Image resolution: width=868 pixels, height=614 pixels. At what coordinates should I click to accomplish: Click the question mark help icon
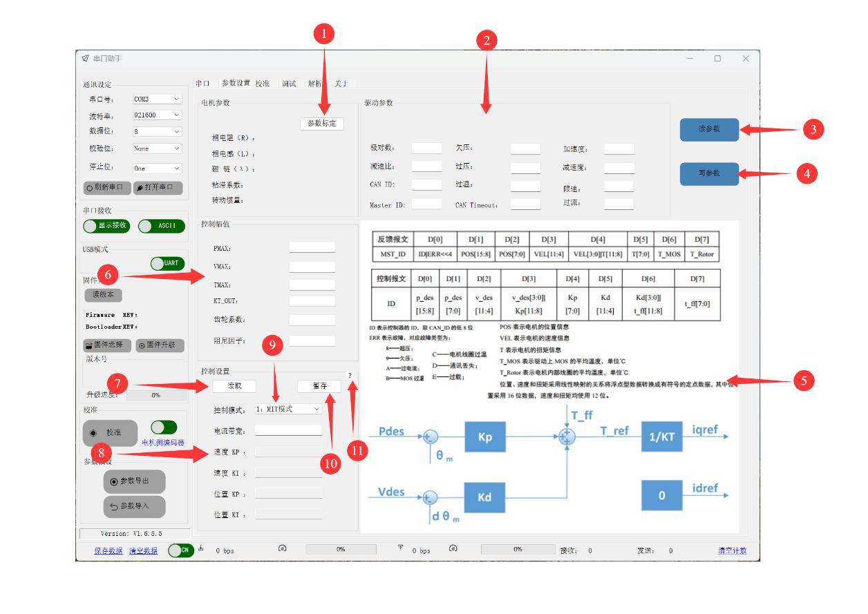point(350,375)
